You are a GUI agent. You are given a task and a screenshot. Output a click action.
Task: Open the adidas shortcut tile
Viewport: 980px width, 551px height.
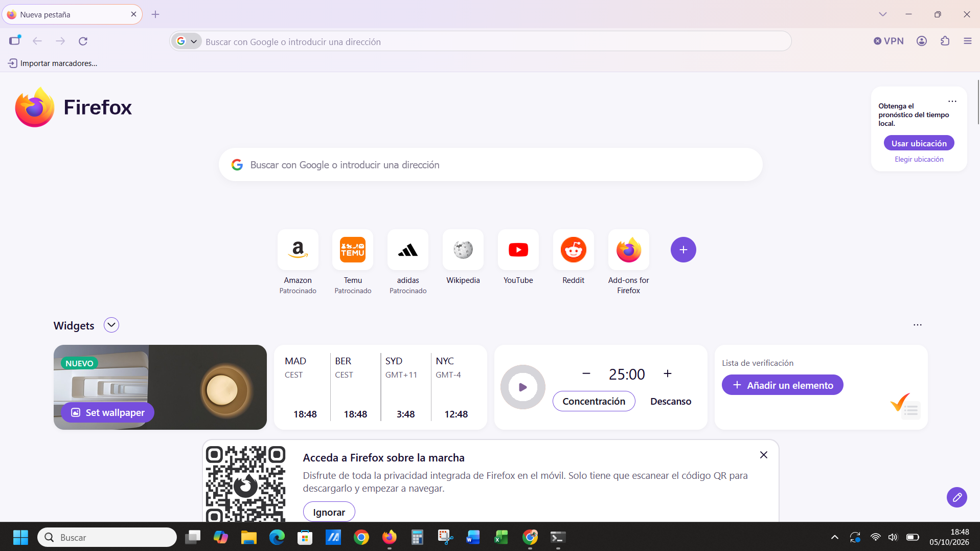tap(408, 250)
